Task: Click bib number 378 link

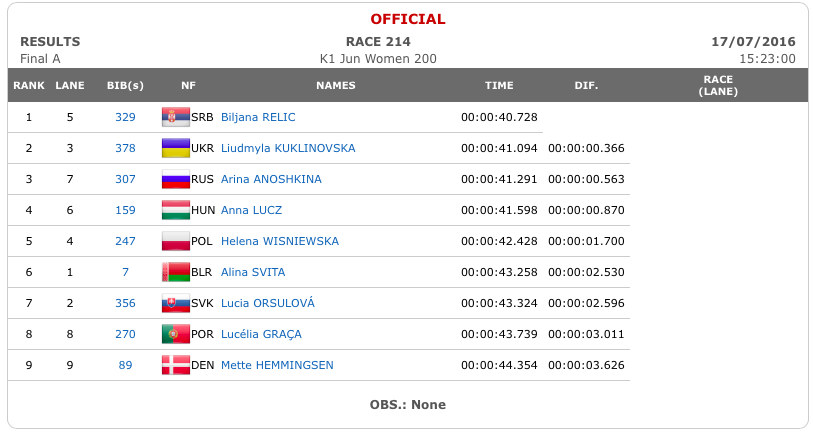Action: click(125, 148)
